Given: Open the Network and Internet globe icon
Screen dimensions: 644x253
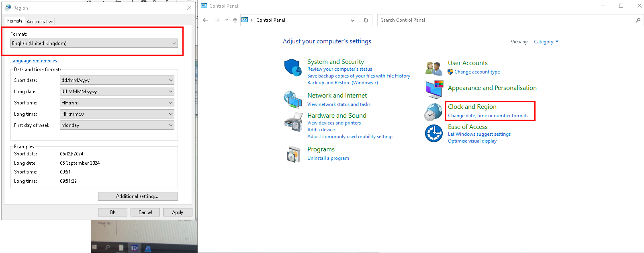Looking at the screenshot, I should pyautogui.click(x=293, y=100).
